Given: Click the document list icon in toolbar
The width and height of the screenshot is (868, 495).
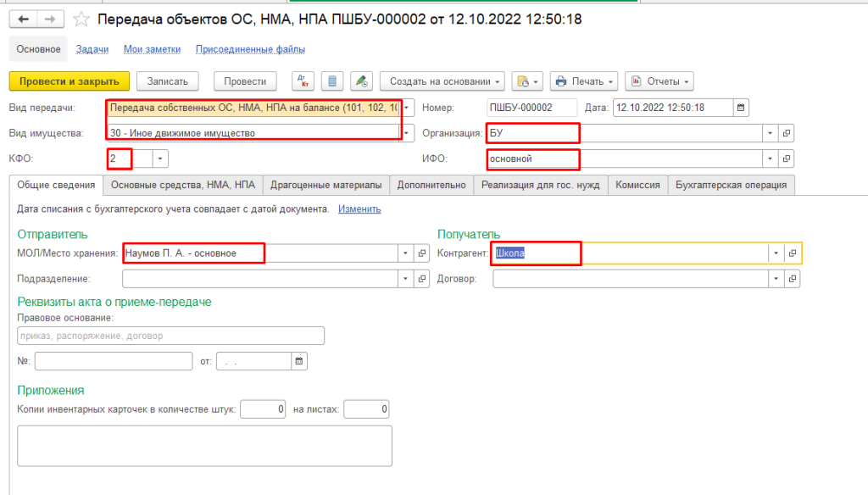Looking at the screenshot, I should [x=332, y=81].
